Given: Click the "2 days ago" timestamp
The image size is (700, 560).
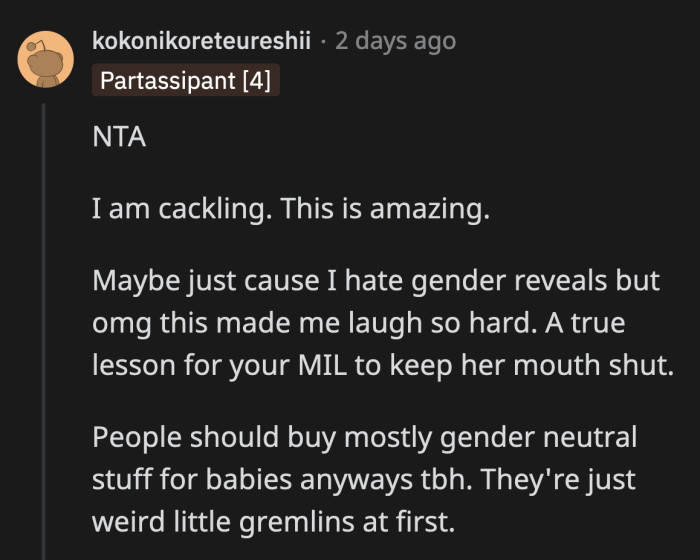Looking at the screenshot, I should point(395,41).
